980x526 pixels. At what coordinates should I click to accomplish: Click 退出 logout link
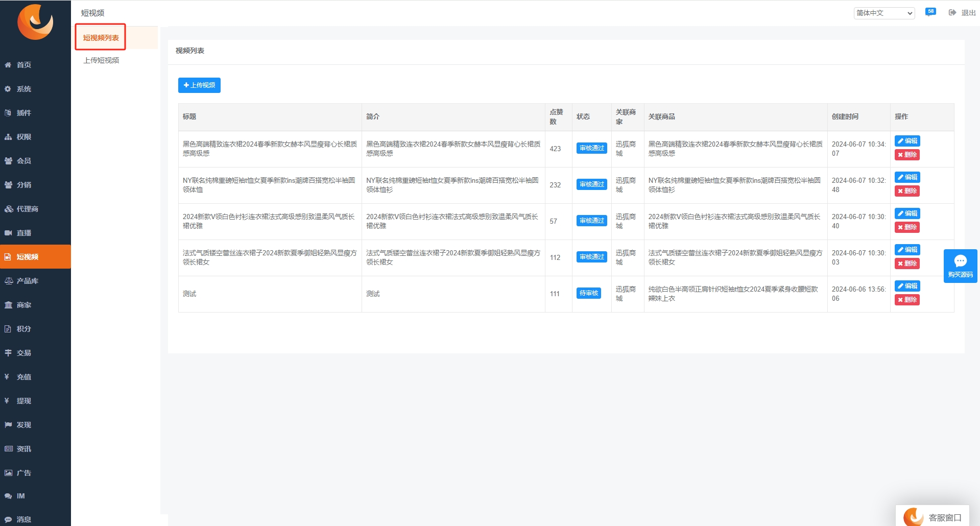tap(968, 13)
